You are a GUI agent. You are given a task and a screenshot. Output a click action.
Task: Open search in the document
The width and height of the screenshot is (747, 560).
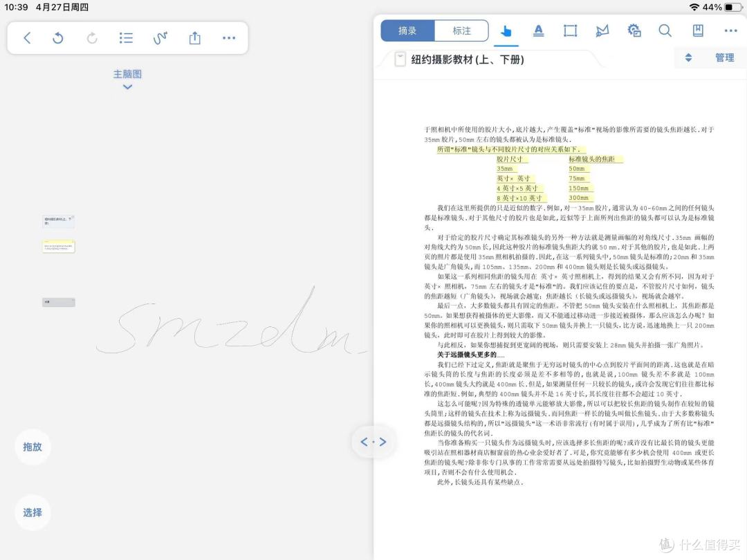pos(665,30)
